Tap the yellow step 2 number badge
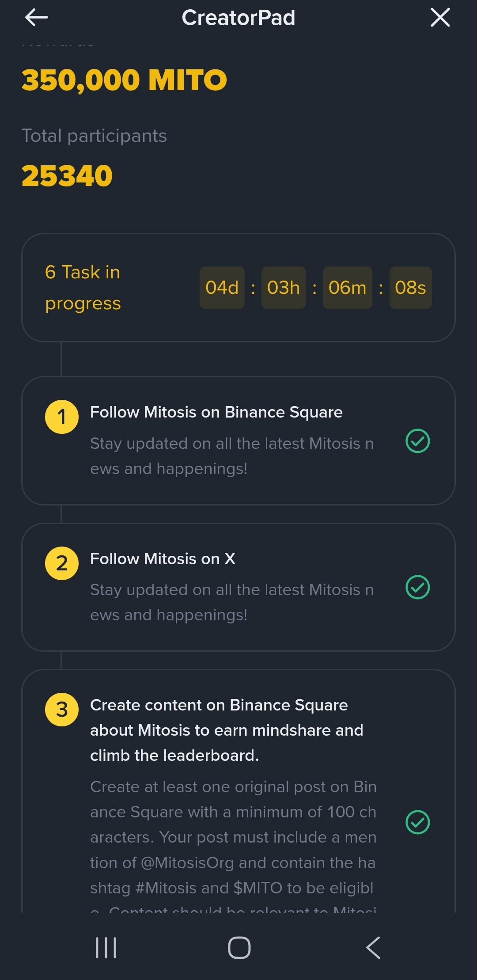This screenshot has height=980, width=477. click(x=62, y=563)
